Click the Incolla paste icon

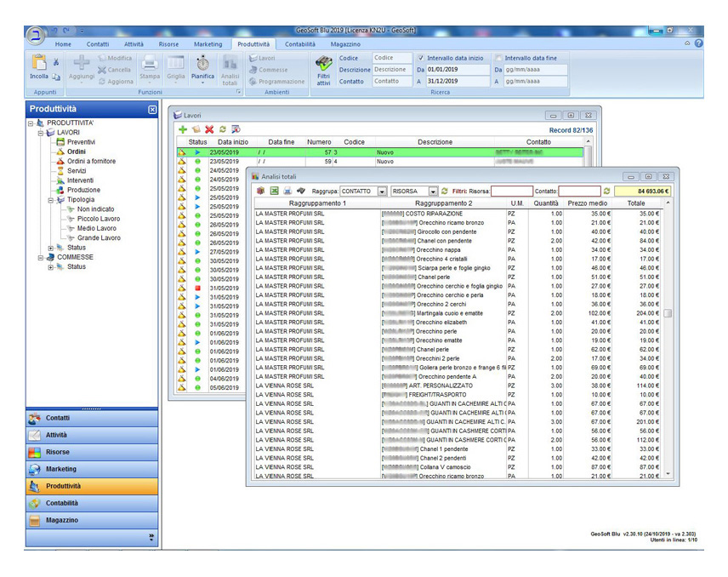point(38,62)
